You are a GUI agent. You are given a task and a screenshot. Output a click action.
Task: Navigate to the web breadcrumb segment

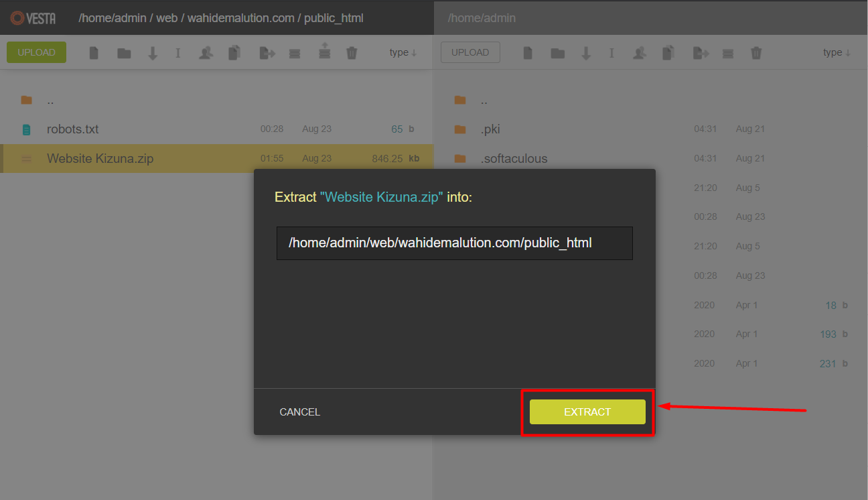[167, 18]
